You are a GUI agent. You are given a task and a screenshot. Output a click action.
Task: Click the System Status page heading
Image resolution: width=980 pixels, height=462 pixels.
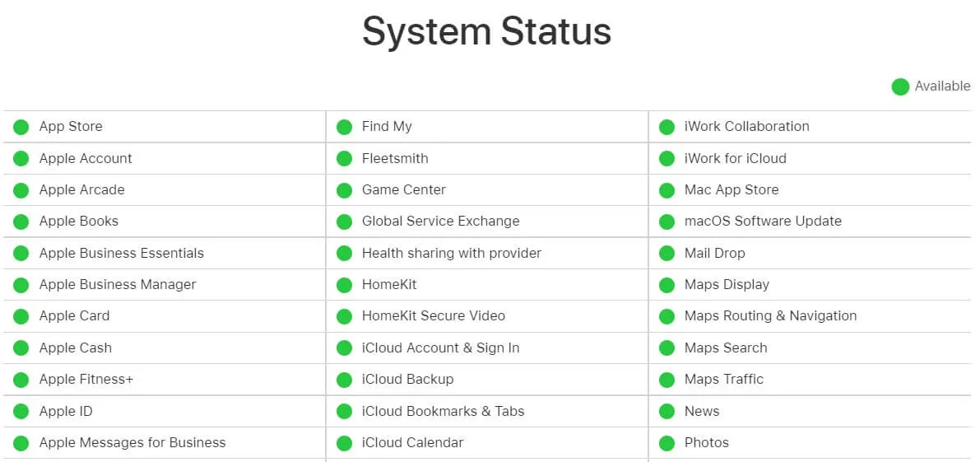point(486,32)
